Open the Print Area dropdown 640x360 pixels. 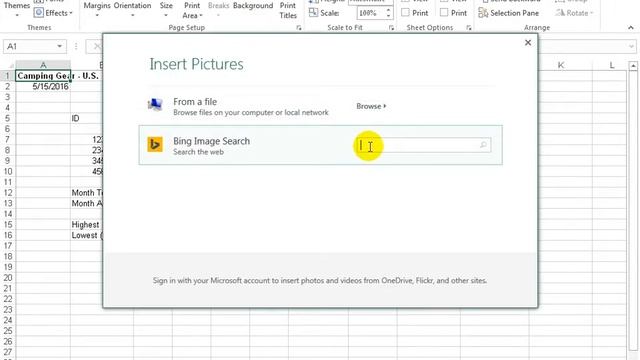click(x=192, y=11)
